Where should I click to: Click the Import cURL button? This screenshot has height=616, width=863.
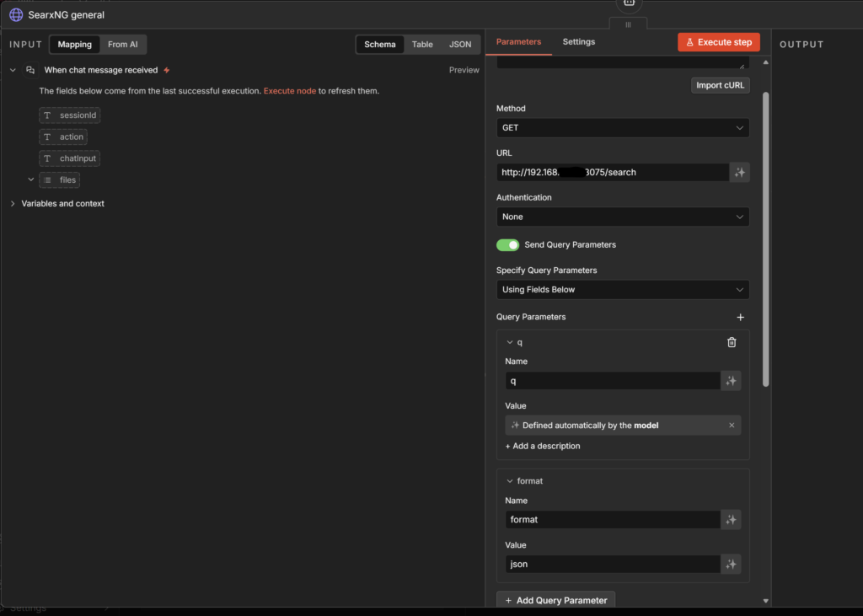(720, 85)
